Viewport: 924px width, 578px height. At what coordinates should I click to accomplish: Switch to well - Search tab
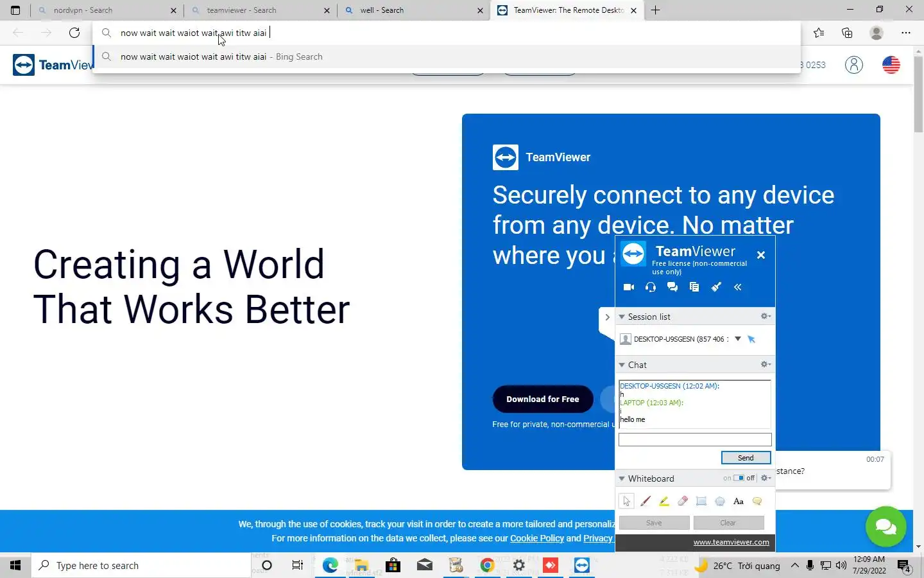click(414, 10)
